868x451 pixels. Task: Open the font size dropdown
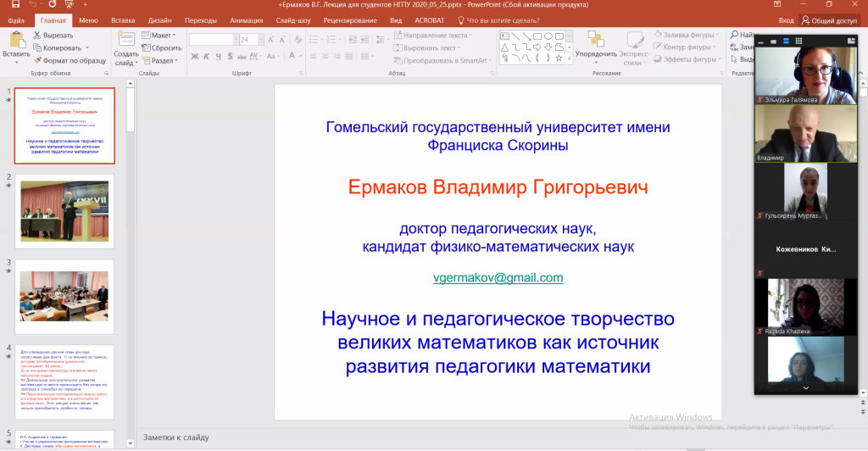(259, 40)
